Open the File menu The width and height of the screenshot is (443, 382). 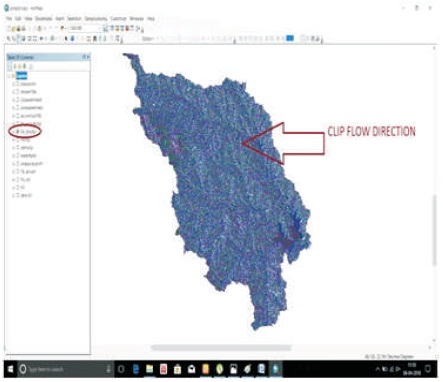coord(9,19)
